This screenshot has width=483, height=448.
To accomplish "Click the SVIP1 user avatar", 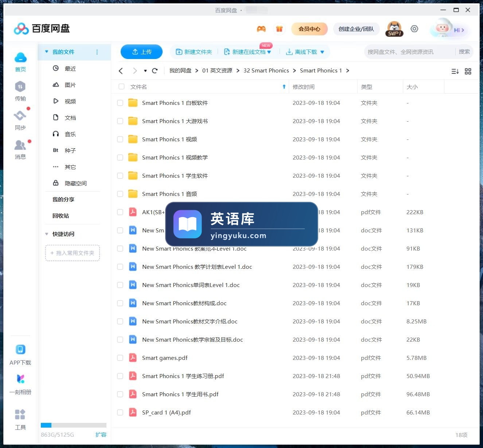I will coord(394,29).
